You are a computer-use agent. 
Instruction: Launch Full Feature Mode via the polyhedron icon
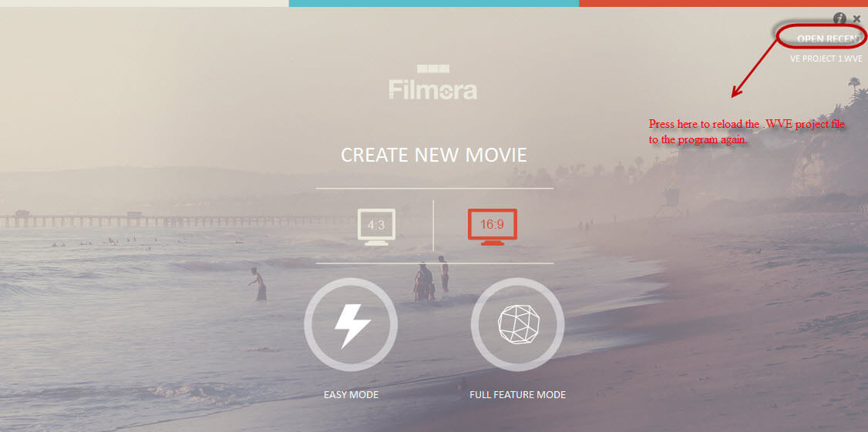[517, 324]
